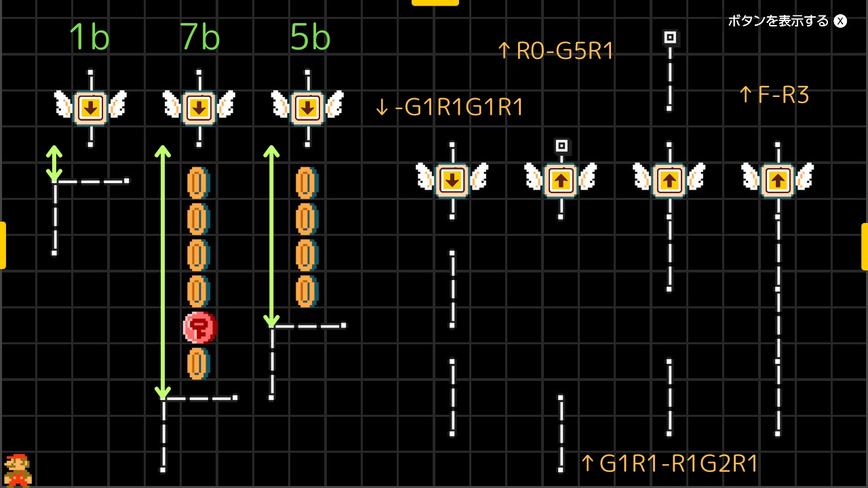Select the winged down lift under 1b

(90, 108)
